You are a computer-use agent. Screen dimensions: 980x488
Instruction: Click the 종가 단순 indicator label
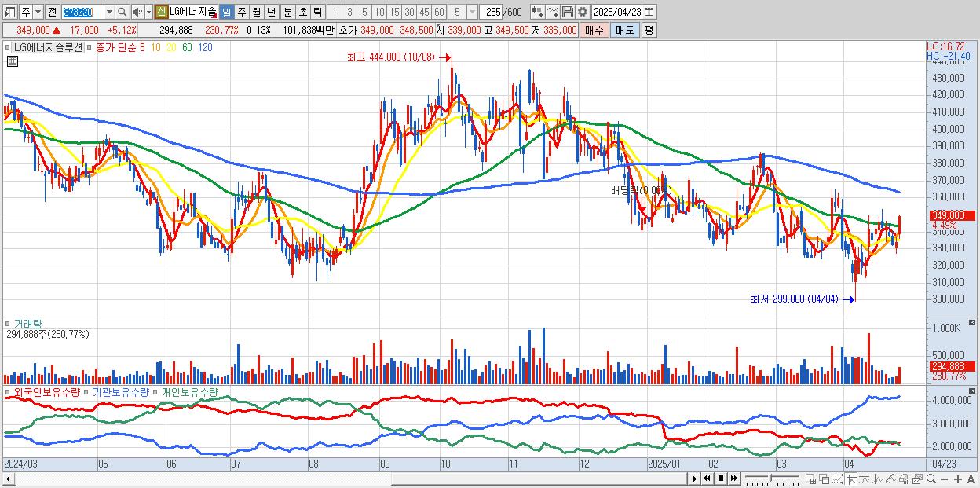pos(115,47)
